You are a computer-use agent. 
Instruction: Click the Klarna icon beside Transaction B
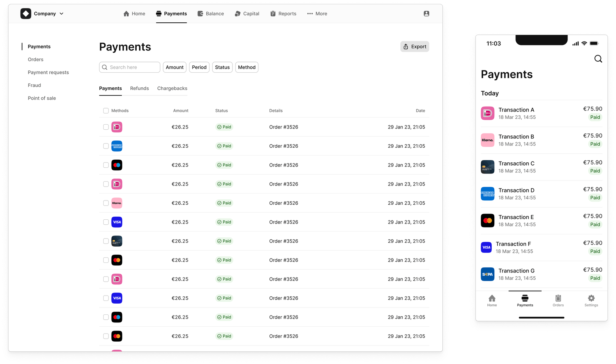coord(487,140)
